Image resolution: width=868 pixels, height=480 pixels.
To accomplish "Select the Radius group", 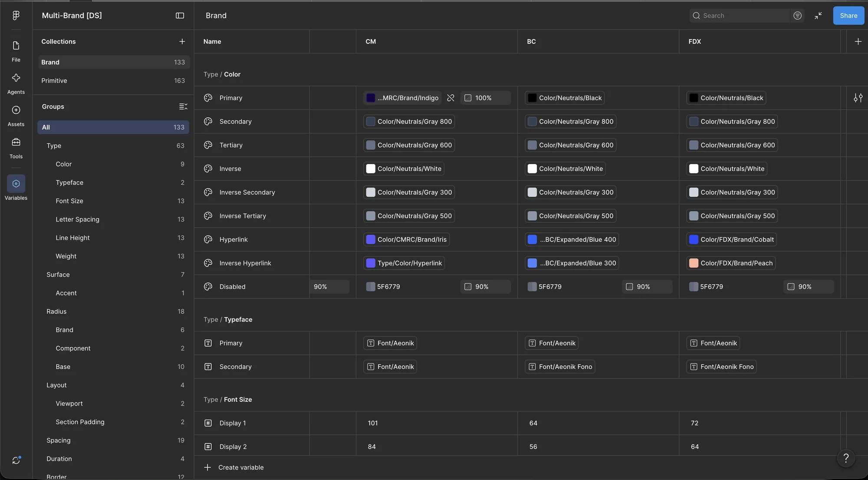I will 113,311.
